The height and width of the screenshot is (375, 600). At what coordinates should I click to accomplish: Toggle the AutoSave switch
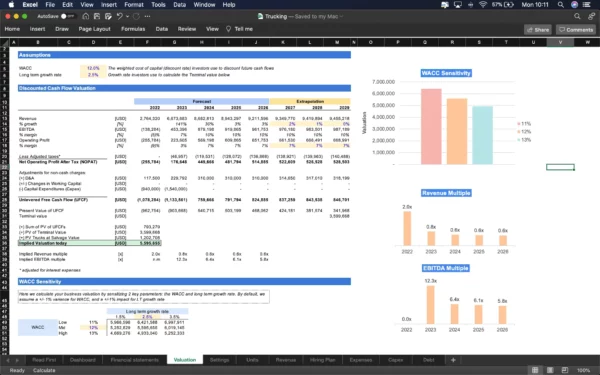point(68,16)
